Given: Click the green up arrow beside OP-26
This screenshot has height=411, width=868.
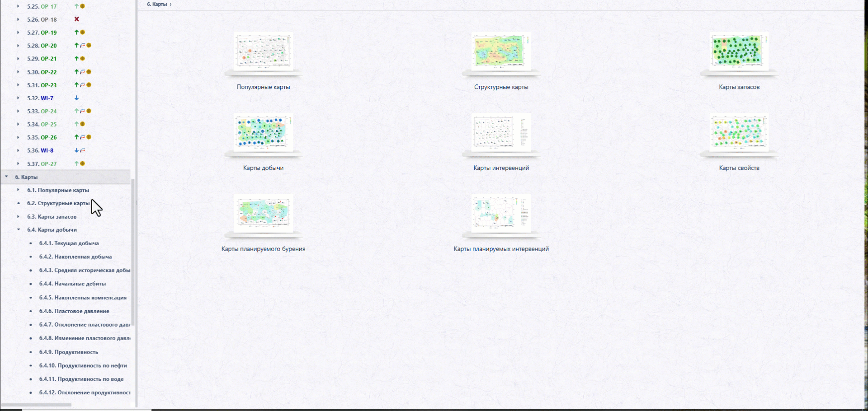Looking at the screenshot, I should pyautogui.click(x=76, y=137).
